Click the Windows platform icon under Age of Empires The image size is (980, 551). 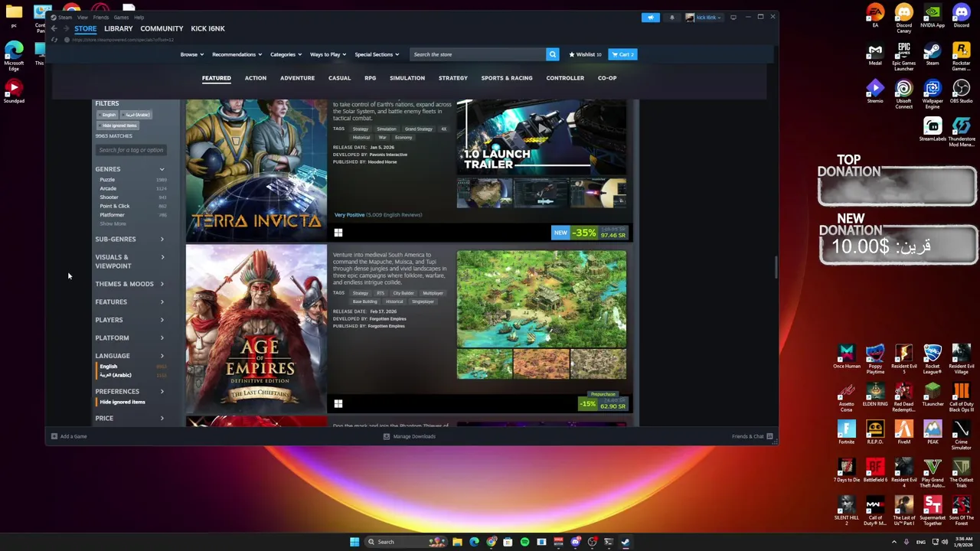point(338,403)
